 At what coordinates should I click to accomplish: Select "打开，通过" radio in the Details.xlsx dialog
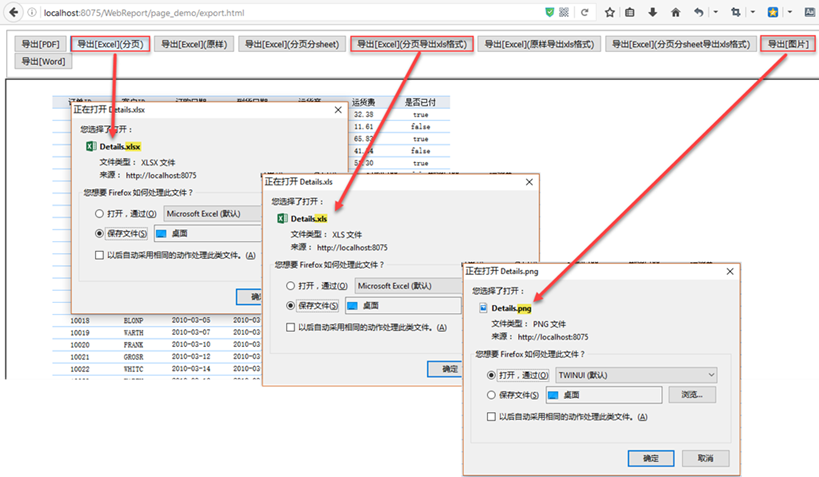(x=99, y=214)
